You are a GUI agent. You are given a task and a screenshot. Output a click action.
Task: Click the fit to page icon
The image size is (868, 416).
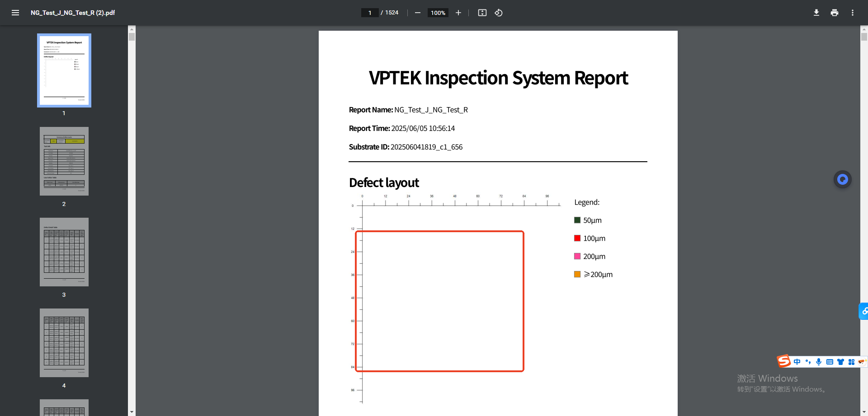(x=482, y=13)
